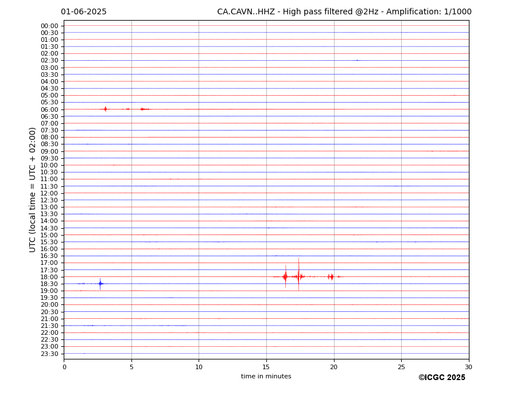This screenshot has width=532, height=399.
Task: Click the 00:00 time row label
Action: tap(49, 26)
